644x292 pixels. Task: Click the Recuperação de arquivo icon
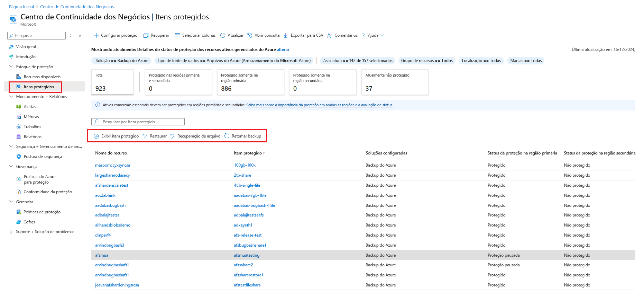(172, 136)
